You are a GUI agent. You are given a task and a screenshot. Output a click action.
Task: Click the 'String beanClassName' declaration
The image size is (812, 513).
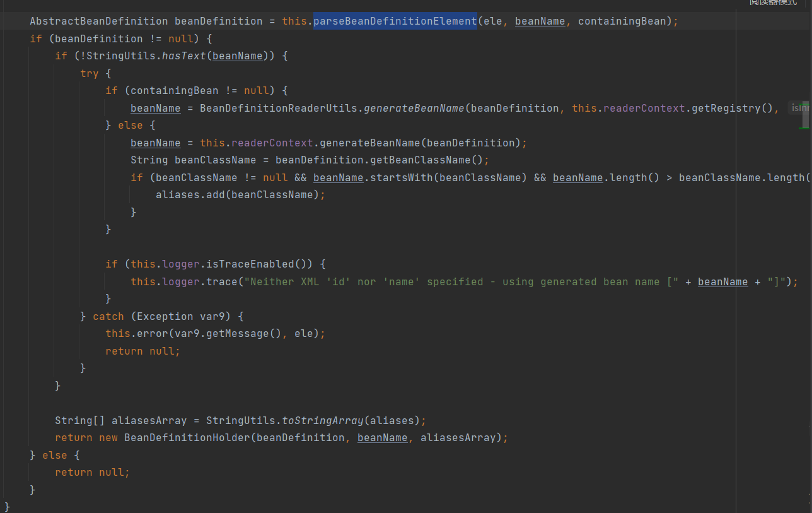[194, 160]
